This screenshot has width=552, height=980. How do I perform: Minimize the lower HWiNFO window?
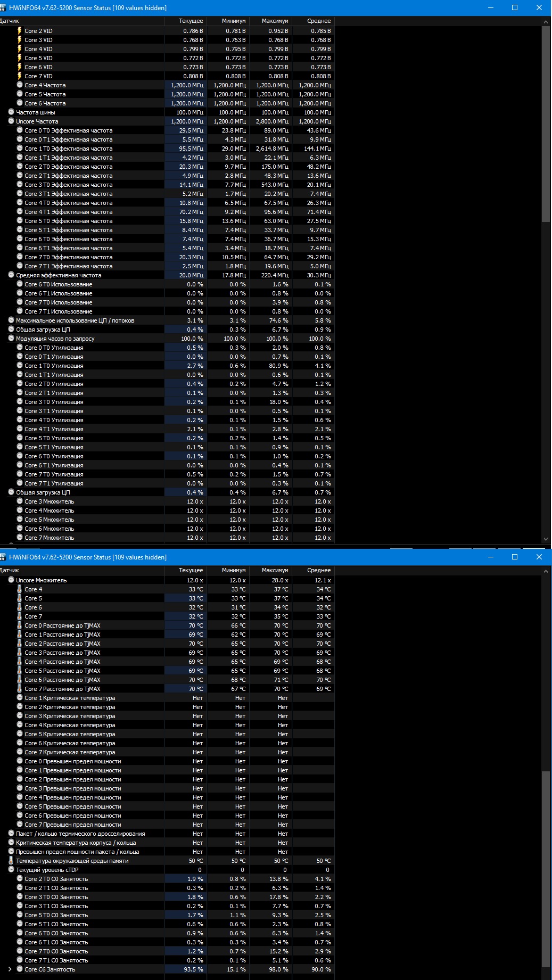[x=490, y=557]
